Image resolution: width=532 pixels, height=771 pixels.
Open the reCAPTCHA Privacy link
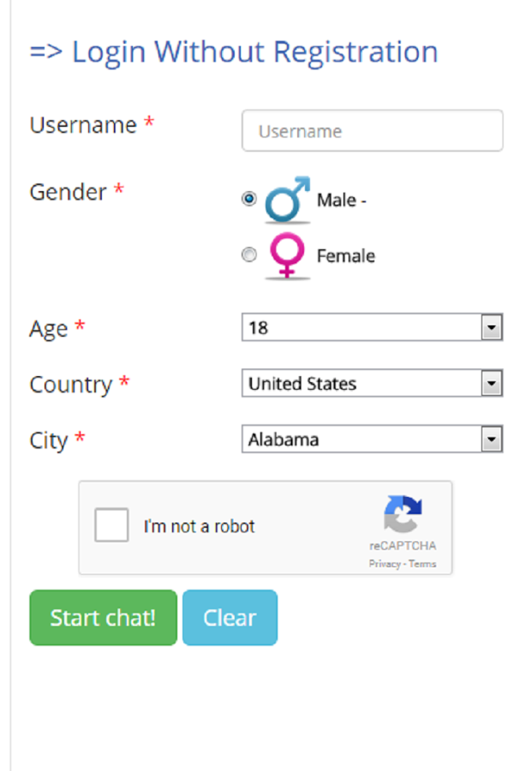coord(385,564)
